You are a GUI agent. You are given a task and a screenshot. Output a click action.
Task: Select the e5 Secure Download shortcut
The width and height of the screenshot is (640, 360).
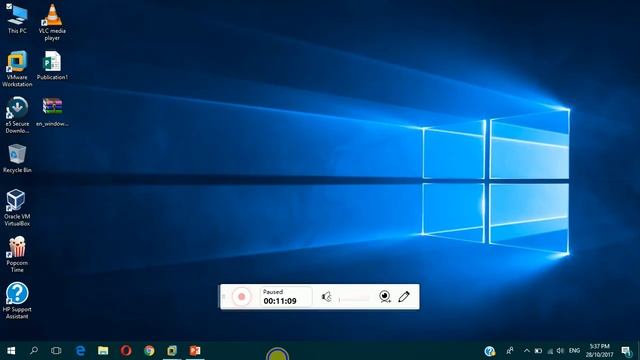[17, 115]
